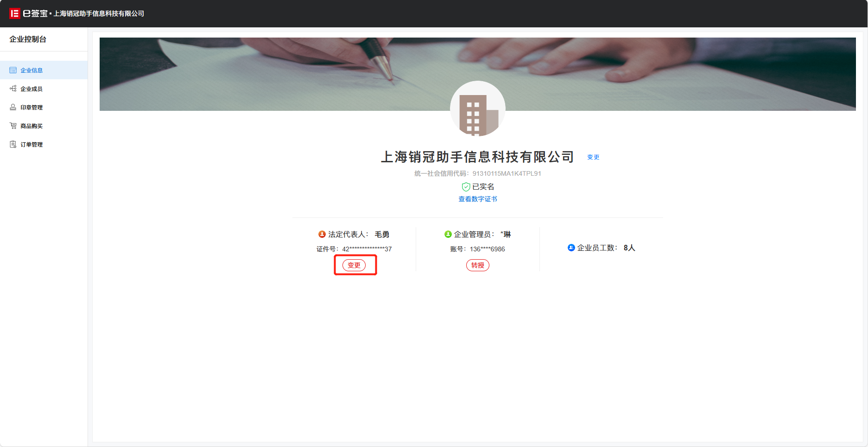
Task: Click the green 企业管理员 person icon
Action: click(448, 234)
